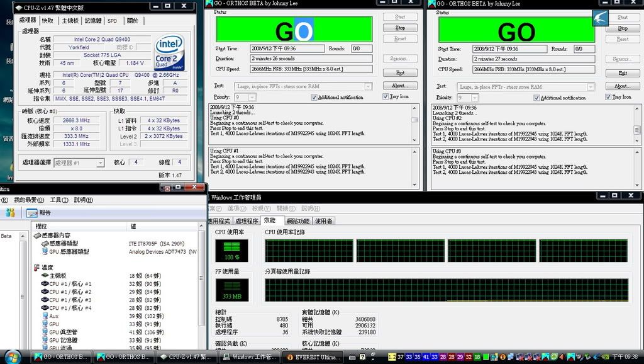
Task: Click the Stop button in left ORTHOS window
Action: pyautogui.click(x=400, y=28)
